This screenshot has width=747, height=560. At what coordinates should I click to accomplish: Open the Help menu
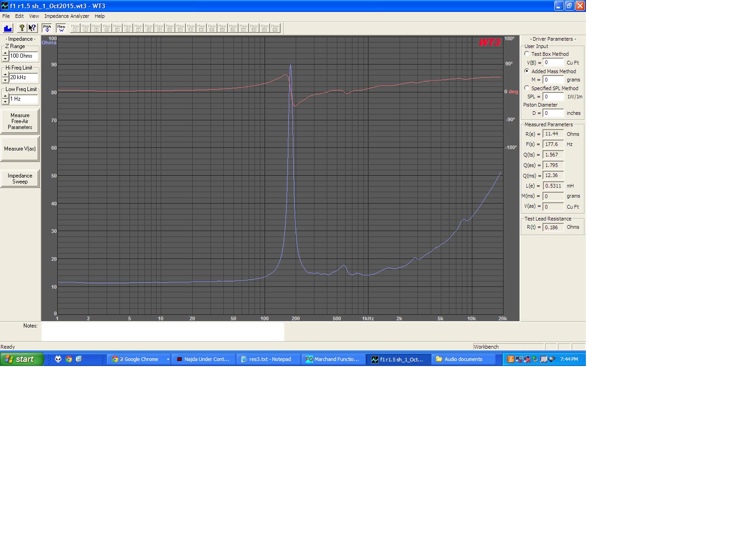pyautogui.click(x=99, y=16)
